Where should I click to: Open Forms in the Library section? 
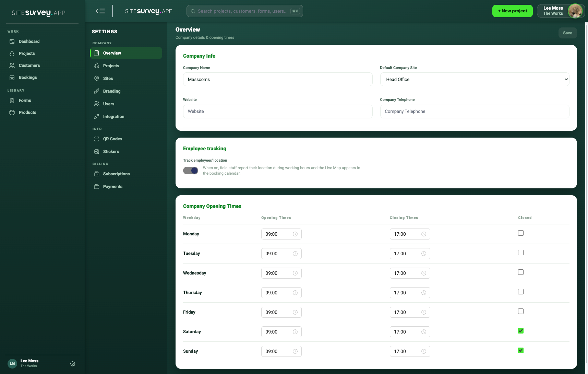click(x=42, y=101)
